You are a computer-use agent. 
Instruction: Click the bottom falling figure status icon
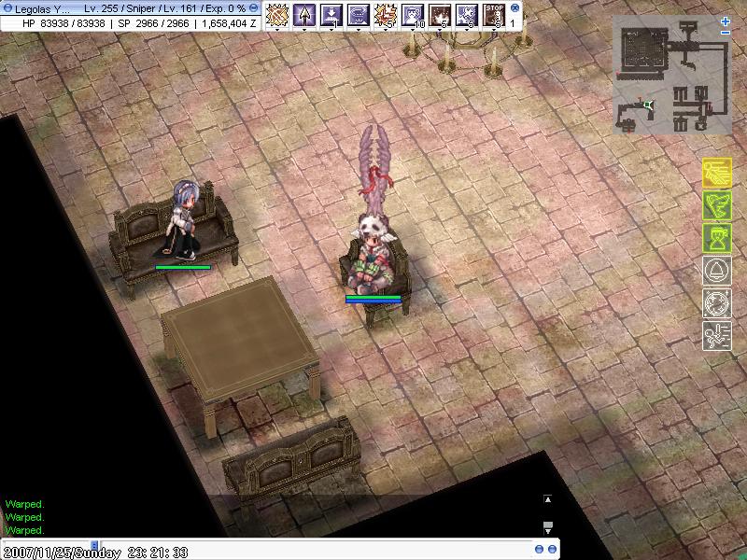(716, 336)
